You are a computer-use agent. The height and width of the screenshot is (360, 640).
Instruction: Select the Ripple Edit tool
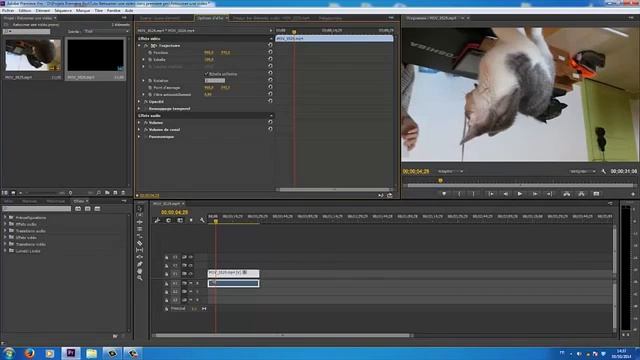[140, 222]
